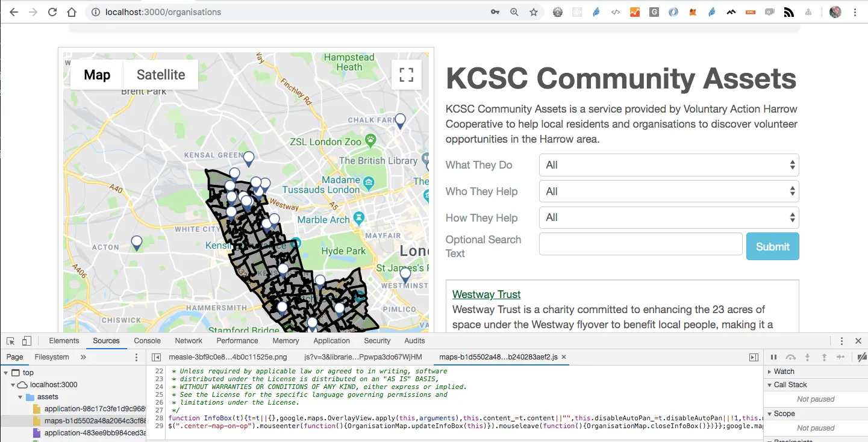
Task: Open the navigator pane more-options menu
Action: coord(137,357)
